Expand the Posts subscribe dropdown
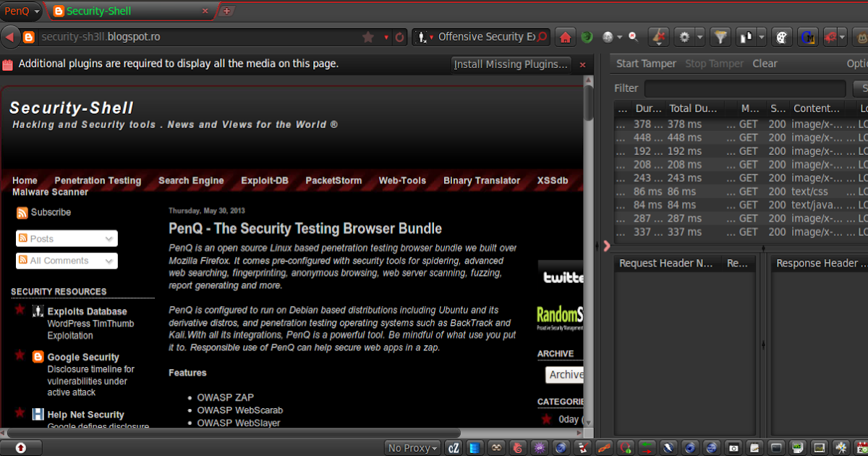Viewport: 868px width, 456px height. [67, 239]
